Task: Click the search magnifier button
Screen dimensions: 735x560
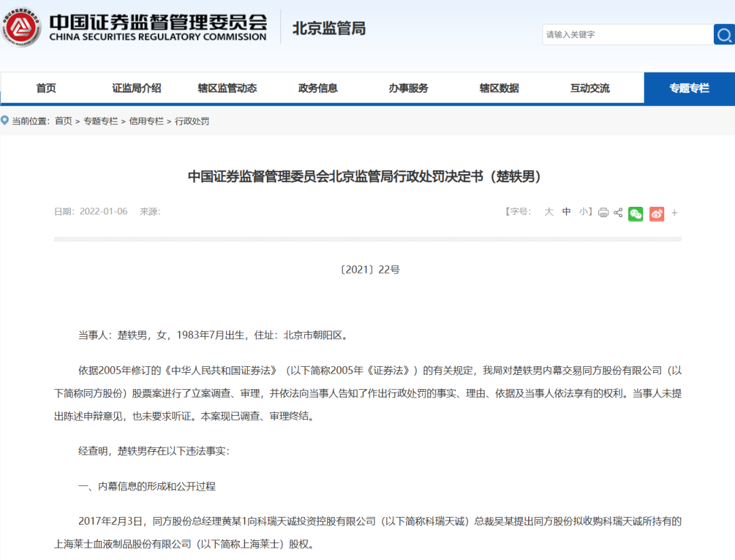Action: [723, 34]
